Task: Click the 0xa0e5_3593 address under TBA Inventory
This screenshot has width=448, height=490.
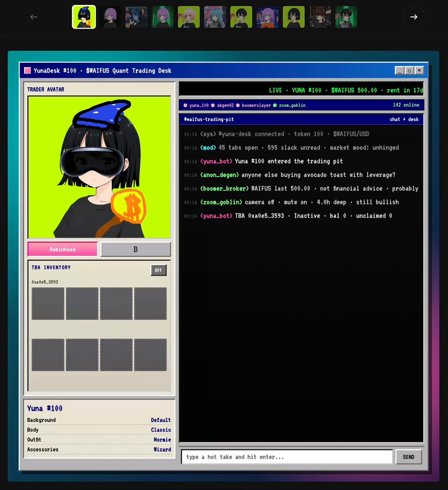Action: tap(45, 282)
